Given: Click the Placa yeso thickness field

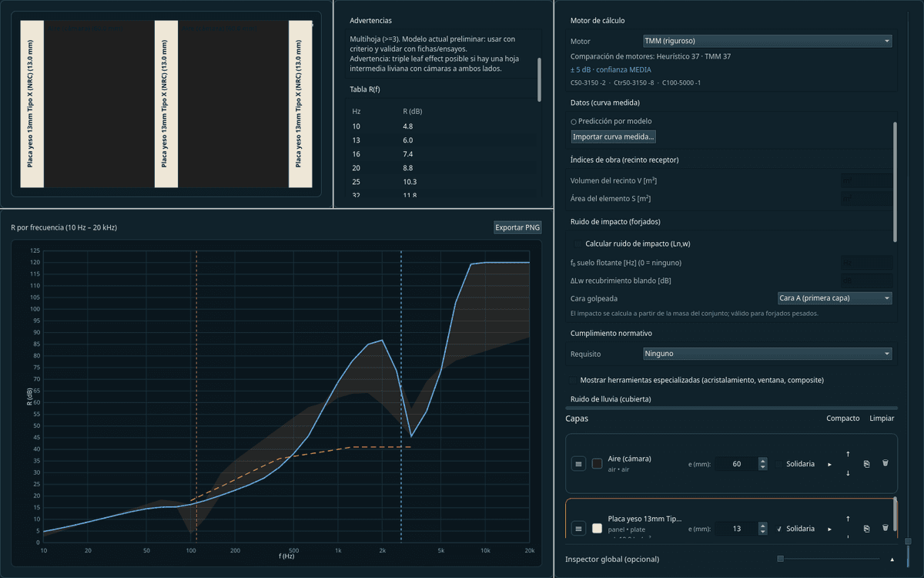Looking at the screenshot, I should [736, 529].
